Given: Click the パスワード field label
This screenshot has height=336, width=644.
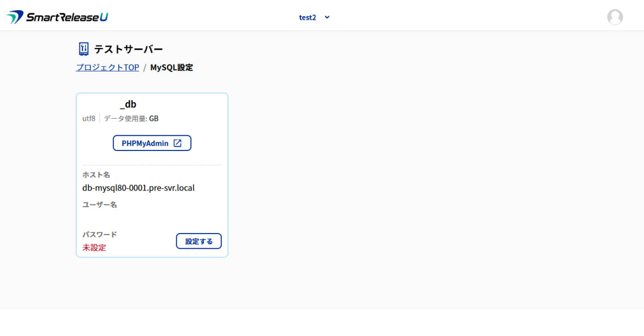Looking at the screenshot, I should (x=100, y=234).
